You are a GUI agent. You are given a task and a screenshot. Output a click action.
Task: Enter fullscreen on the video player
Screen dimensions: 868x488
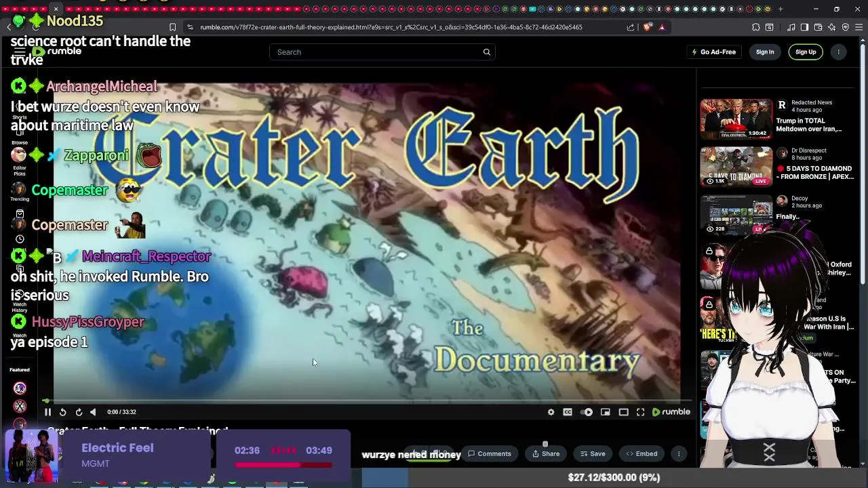click(x=640, y=412)
